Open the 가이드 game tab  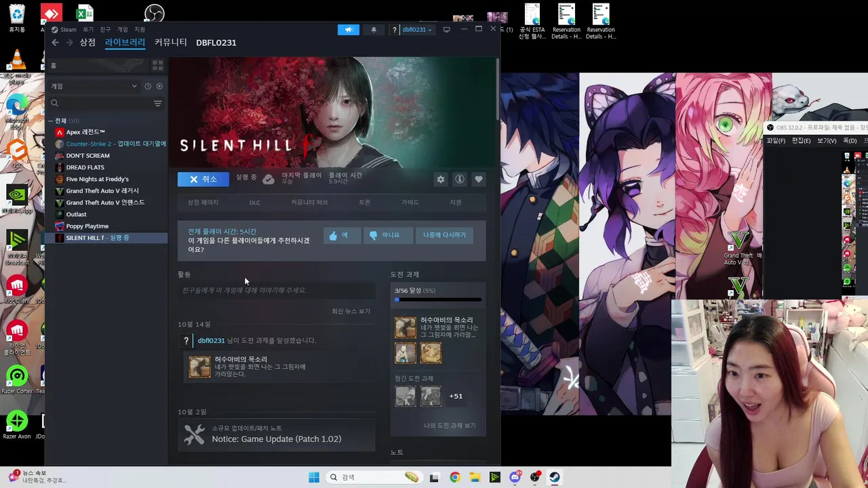(410, 202)
